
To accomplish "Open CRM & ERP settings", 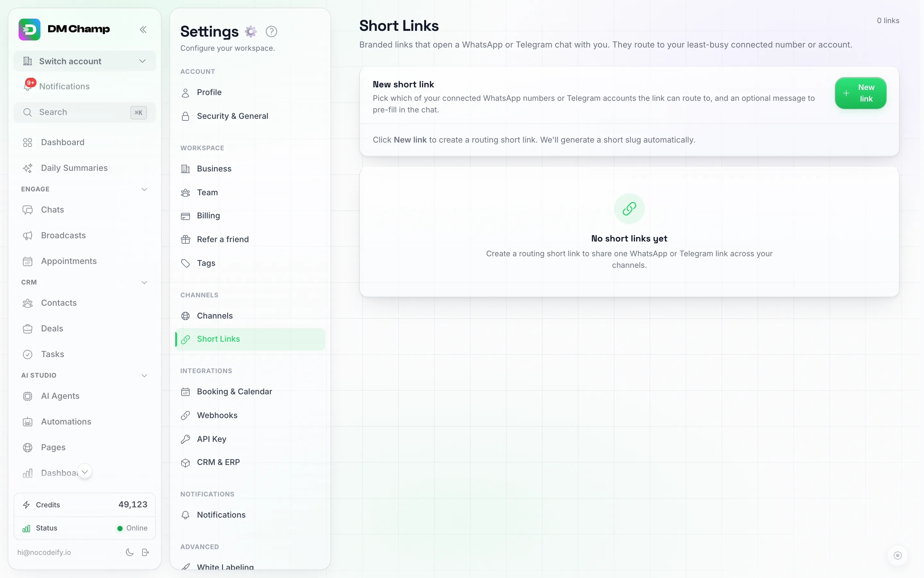I will 250,462.
